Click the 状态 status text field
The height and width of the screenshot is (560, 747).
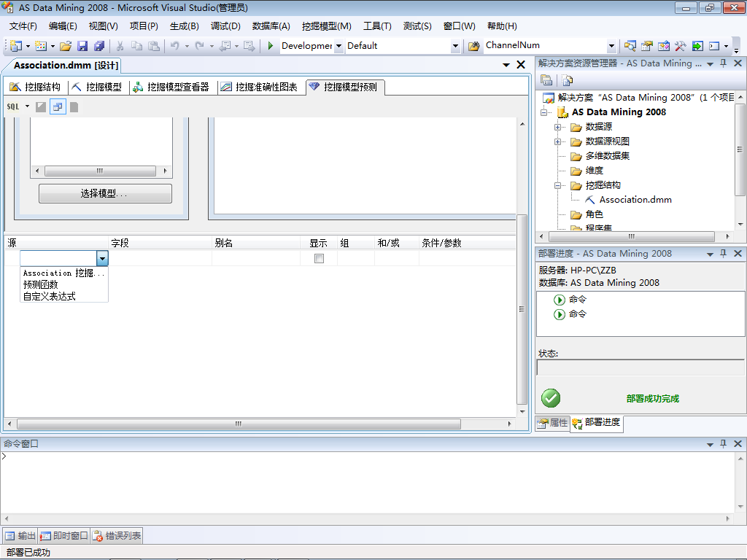[640, 367]
